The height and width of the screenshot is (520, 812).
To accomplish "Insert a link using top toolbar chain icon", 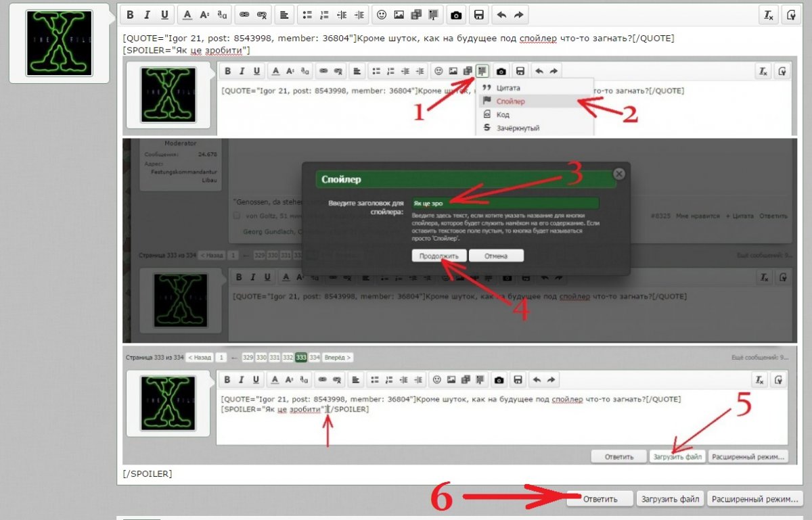I will [244, 14].
